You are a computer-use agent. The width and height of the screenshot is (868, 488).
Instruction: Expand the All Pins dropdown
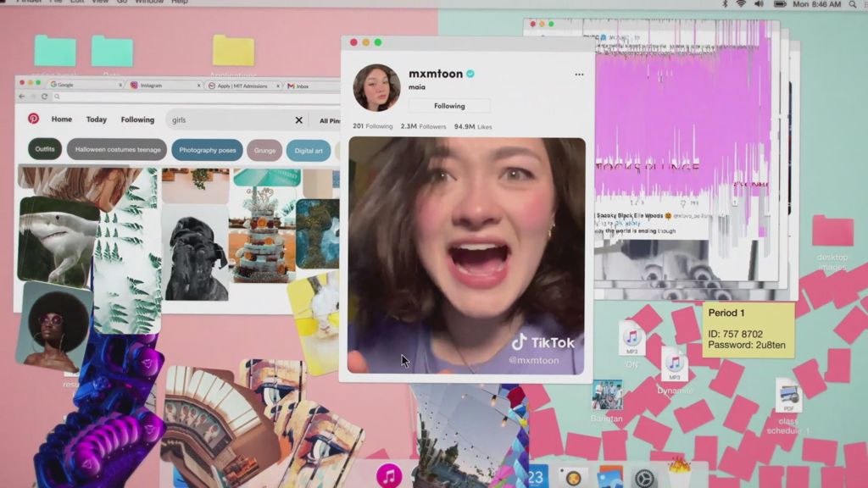(330, 120)
